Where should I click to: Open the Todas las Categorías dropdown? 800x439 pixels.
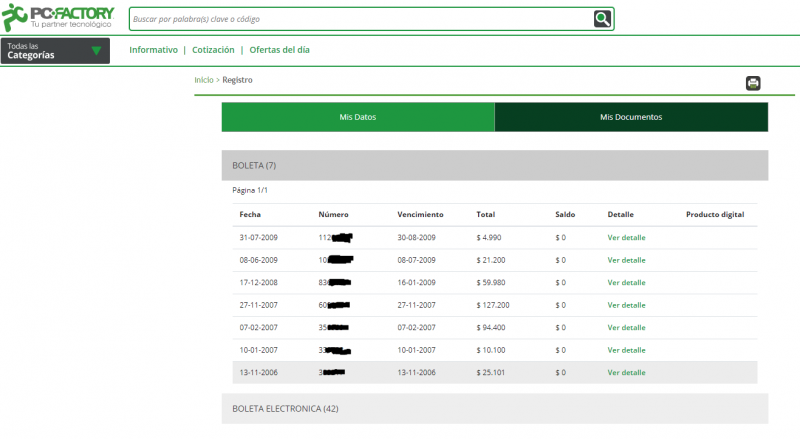click(x=55, y=51)
